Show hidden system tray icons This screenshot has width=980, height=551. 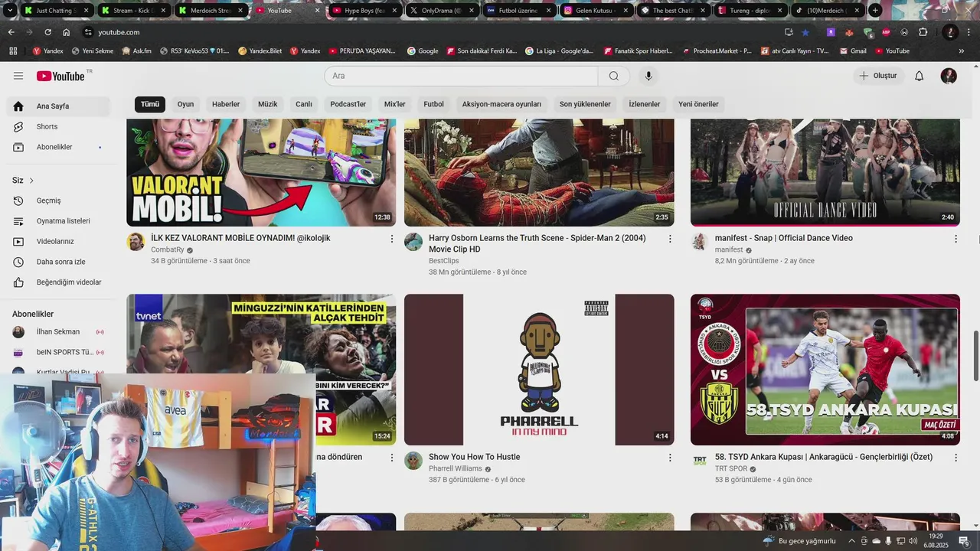[x=851, y=541]
